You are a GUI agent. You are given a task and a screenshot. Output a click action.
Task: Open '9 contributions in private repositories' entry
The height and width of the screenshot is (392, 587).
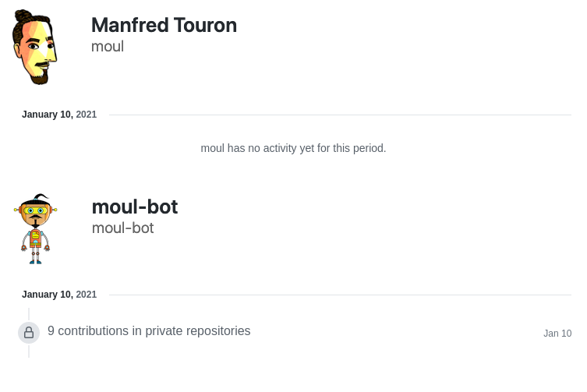click(x=149, y=331)
